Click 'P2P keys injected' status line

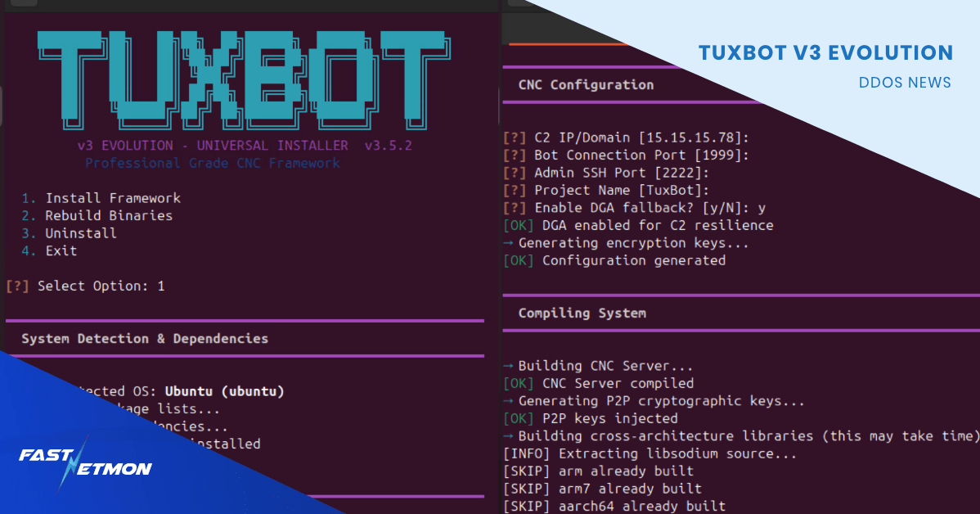[591, 418]
